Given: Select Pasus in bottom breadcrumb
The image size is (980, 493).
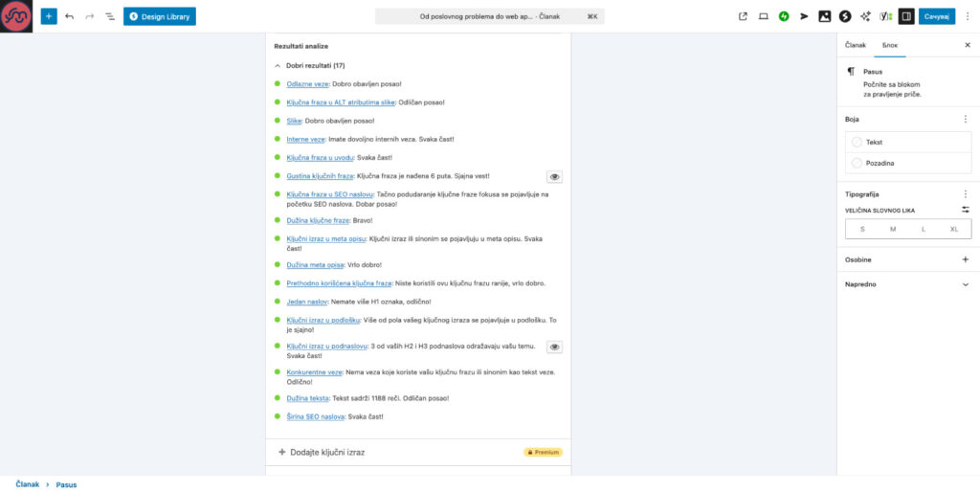Looking at the screenshot, I should coord(66,484).
